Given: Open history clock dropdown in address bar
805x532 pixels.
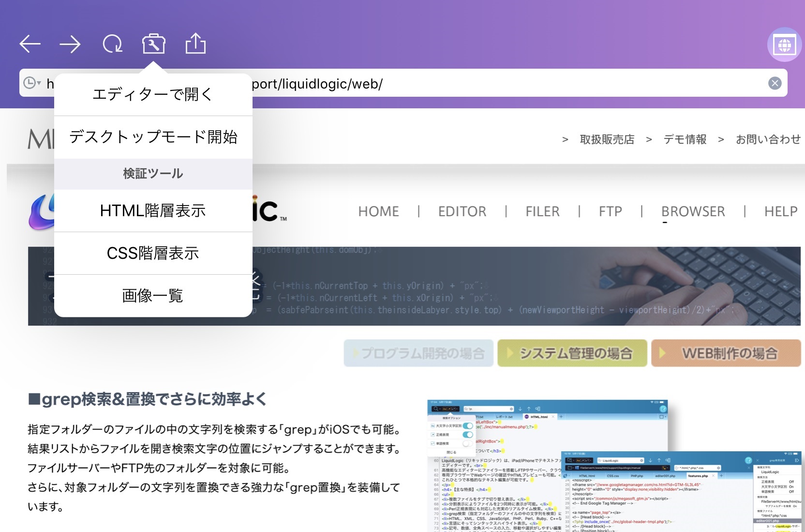Looking at the screenshot, I should coord(32,83).
